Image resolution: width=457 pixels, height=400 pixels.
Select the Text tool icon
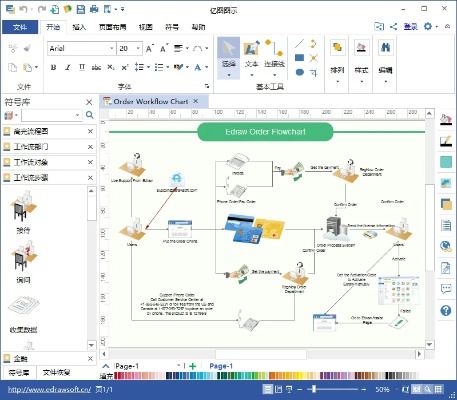point(251,48)
